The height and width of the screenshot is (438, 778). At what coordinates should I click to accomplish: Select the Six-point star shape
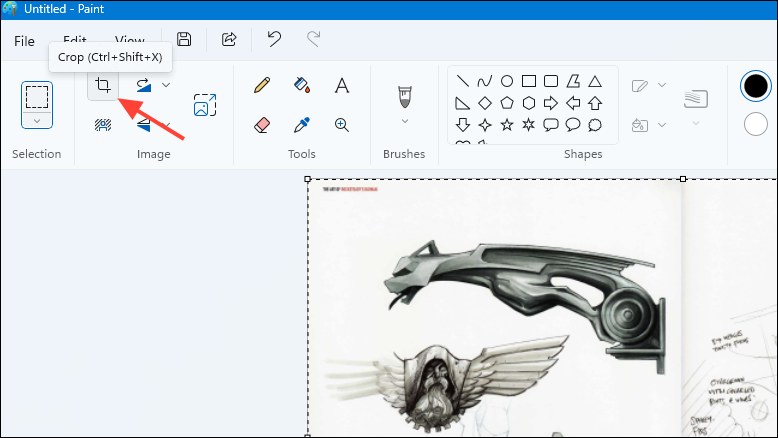pos(529,125)
